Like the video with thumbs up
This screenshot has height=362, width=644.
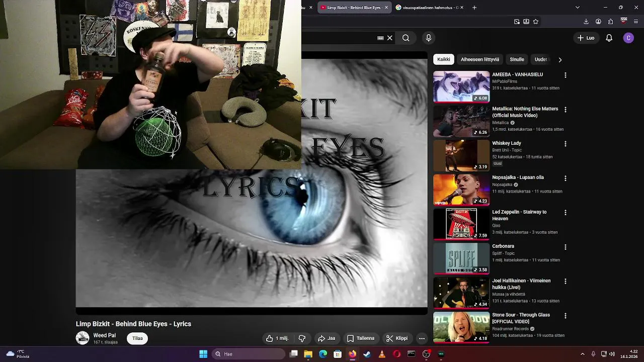(x=277, y=338)
